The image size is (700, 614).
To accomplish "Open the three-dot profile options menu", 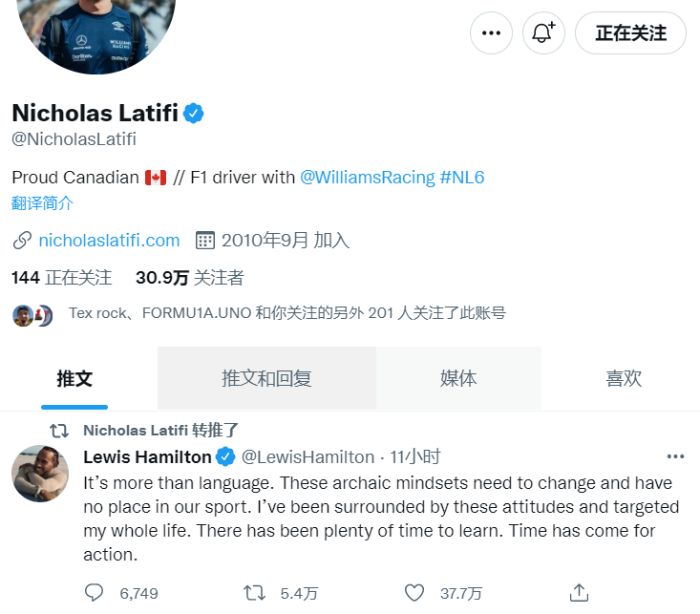I will [x=491, y=33].
